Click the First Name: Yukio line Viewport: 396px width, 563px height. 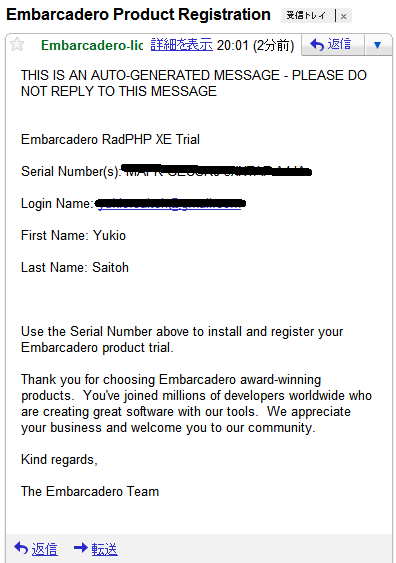pos(74,236)
